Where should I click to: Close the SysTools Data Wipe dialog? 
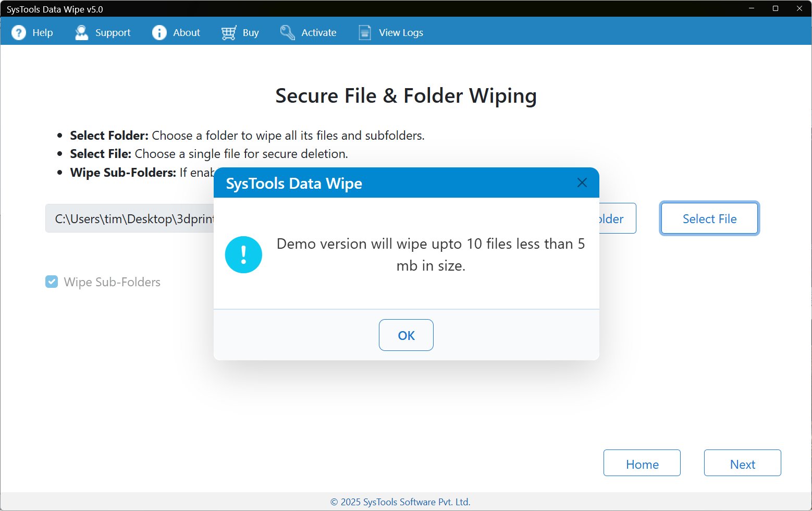point(582,182)
